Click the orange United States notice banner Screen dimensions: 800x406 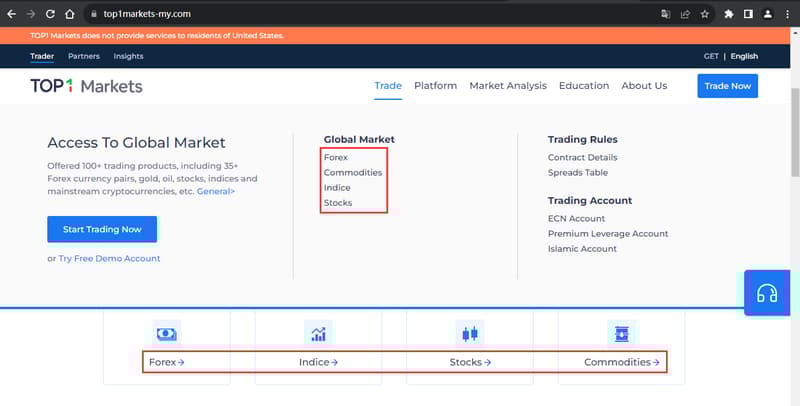[x=395, y=36]
